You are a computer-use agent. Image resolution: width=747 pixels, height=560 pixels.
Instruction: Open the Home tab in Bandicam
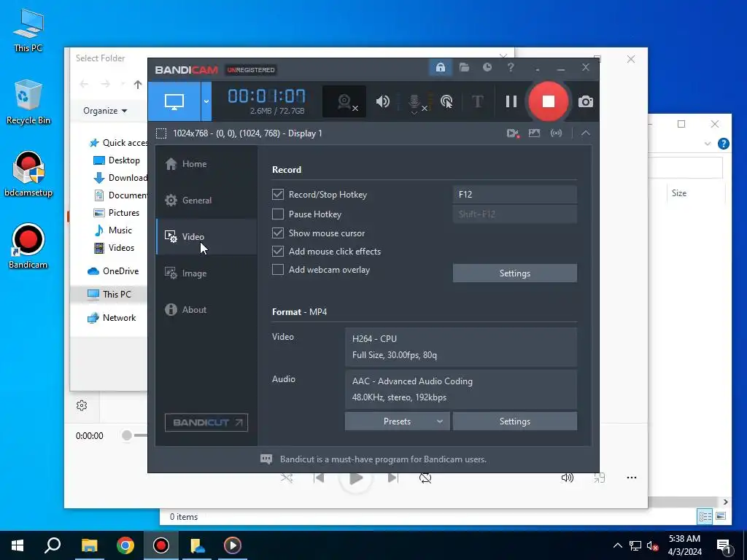206,164
